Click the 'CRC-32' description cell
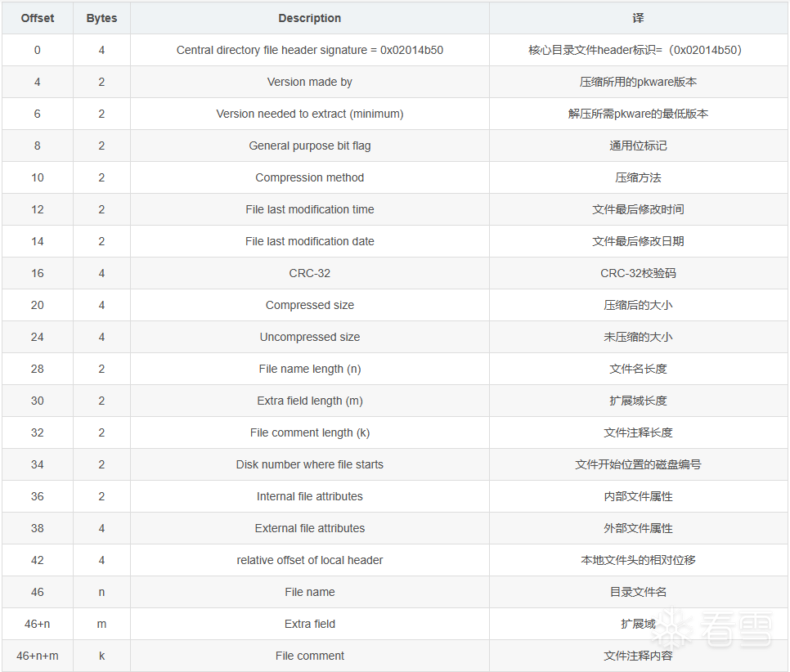790x672 pixels. [310, 273]
